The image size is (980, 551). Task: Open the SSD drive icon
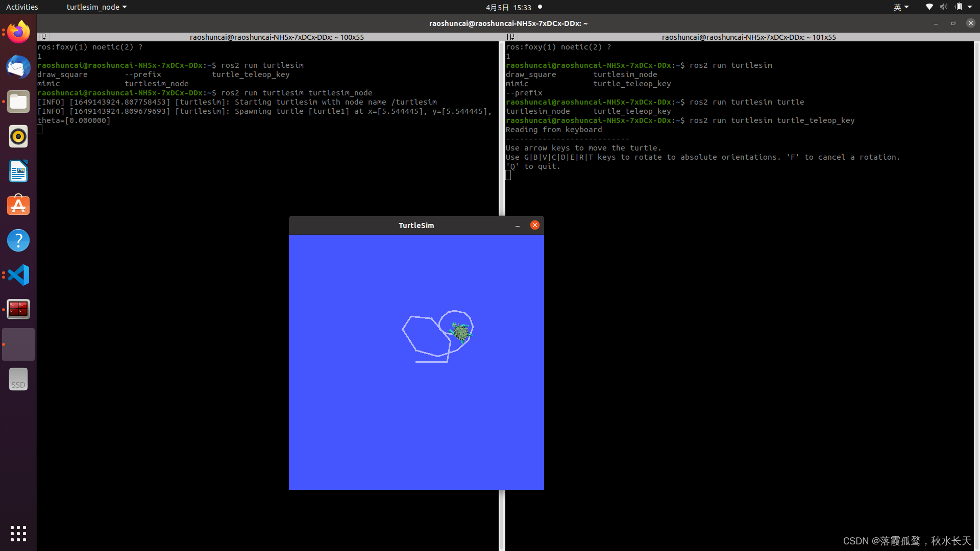18,380
